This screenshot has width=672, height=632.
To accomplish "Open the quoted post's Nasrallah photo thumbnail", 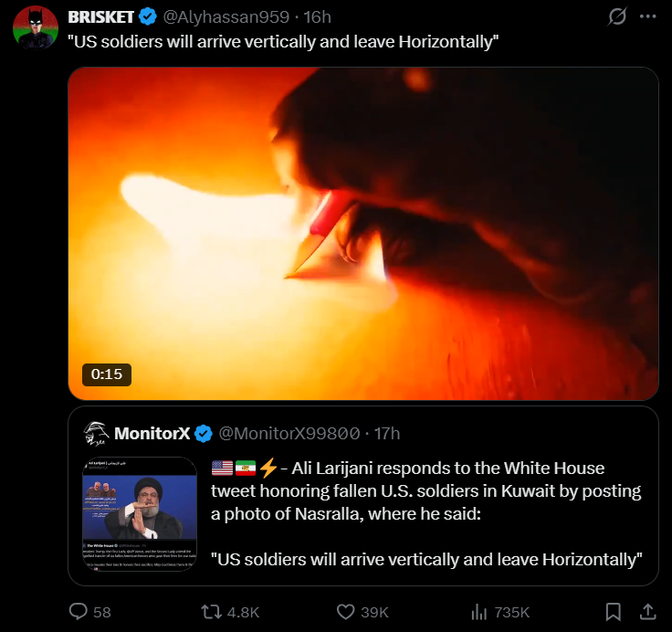I will pos(140,513).
